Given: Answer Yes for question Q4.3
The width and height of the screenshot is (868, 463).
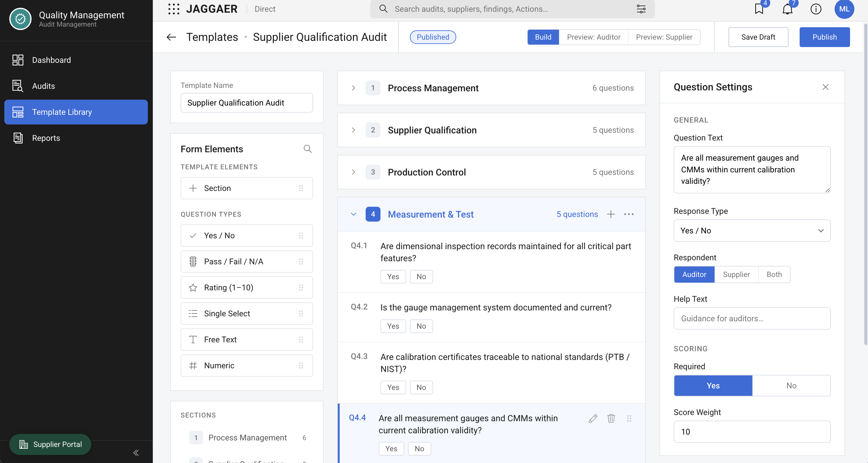Looking at the screenshot, I should (393, 387).
